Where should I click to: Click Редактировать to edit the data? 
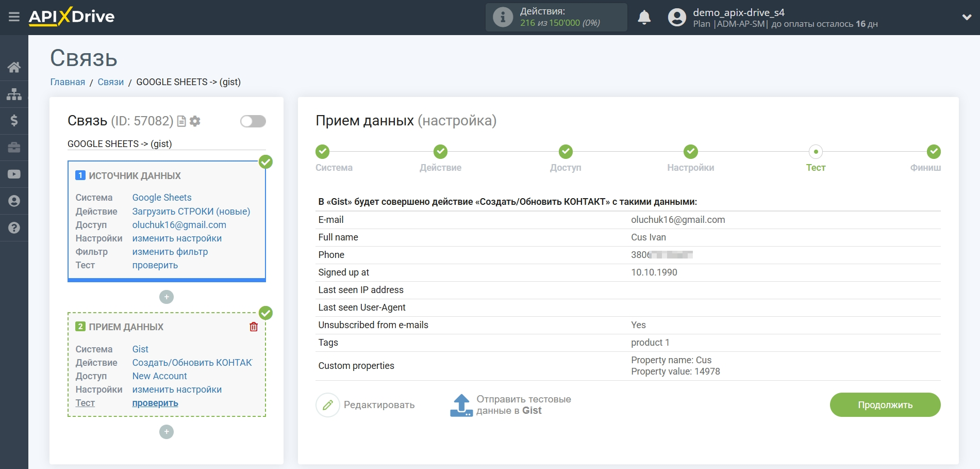point(366,405)
